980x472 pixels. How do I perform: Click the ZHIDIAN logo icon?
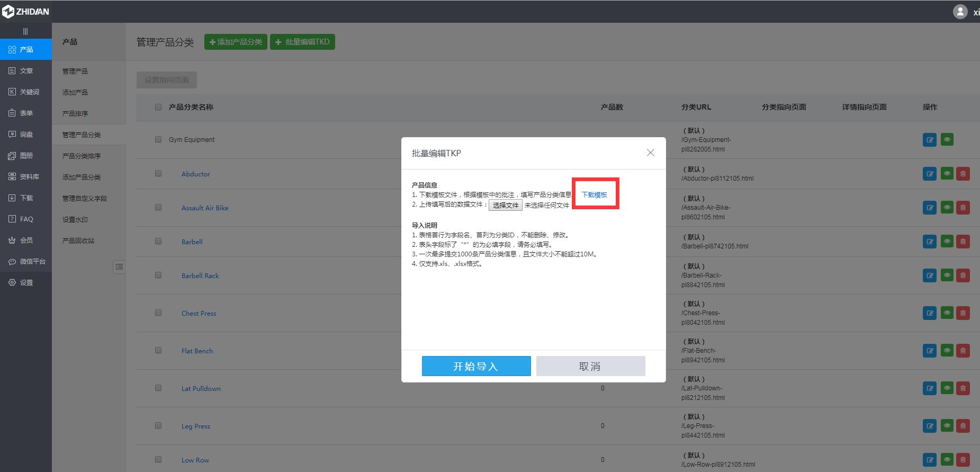pyautogui.click(x=8, y=12)
